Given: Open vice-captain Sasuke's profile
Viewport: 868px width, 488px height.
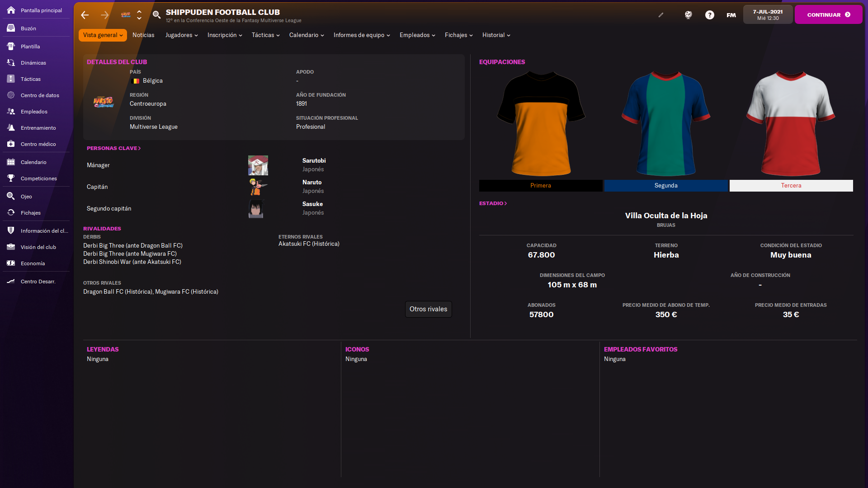Looking at the screenshot, I should point(312,204).
